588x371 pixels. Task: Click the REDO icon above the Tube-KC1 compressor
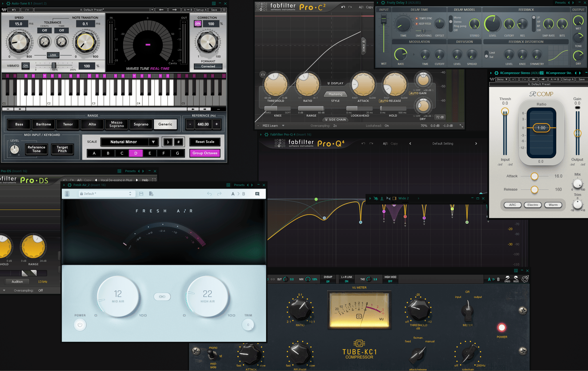coord(516,279)
